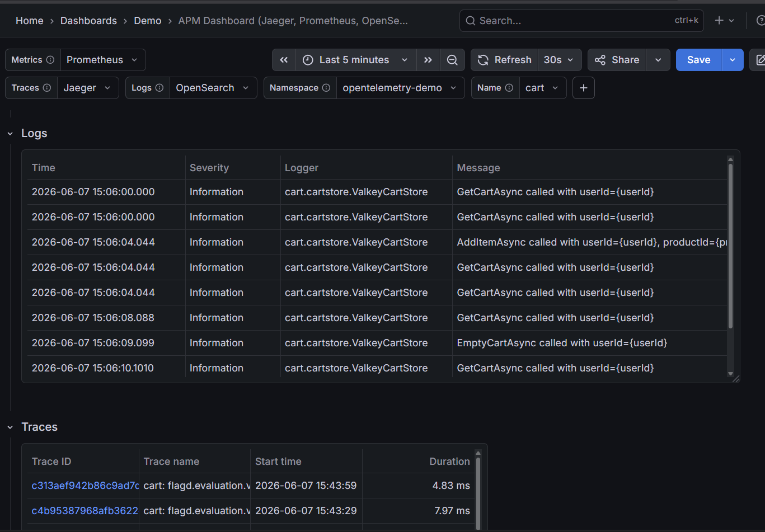This screenshot has height=532, width=765.
Task: Sort logs by Logger column header
Action: pyautogui.click(x=302, y=168)
